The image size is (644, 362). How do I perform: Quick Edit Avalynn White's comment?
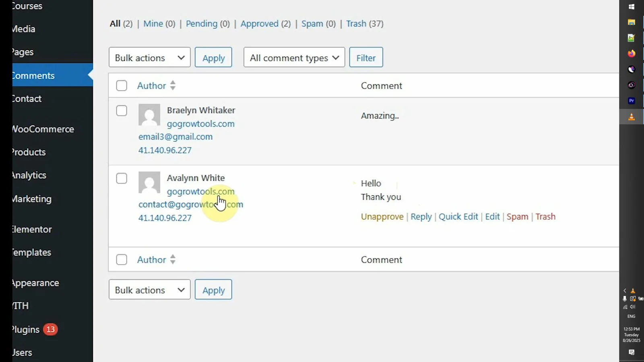[x=458, y=216]
